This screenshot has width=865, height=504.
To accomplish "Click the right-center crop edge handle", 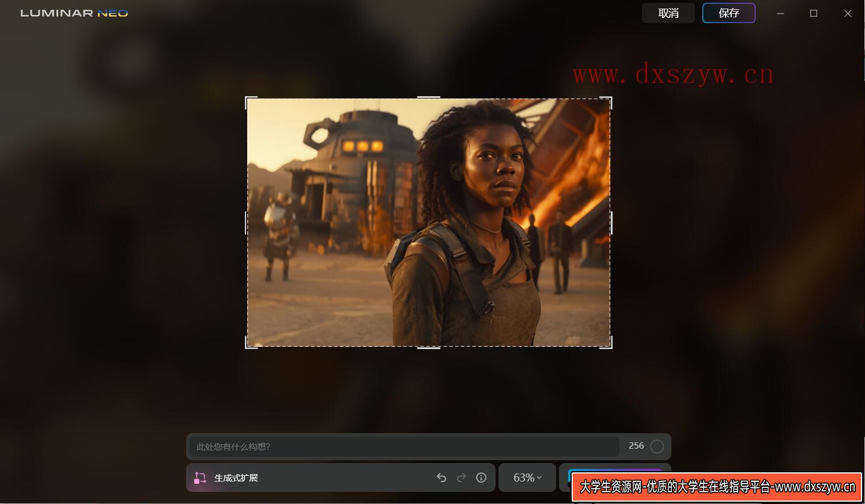I will point(611,222).
